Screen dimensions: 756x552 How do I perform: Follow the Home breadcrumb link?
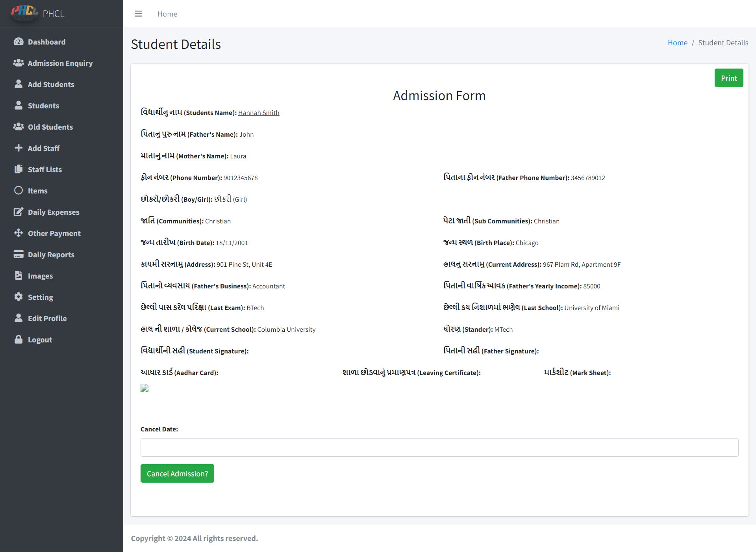point(677,43)
